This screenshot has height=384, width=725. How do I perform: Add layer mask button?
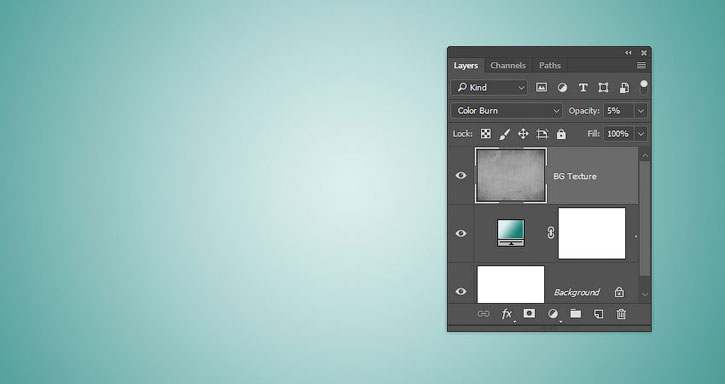click(529, 314)
